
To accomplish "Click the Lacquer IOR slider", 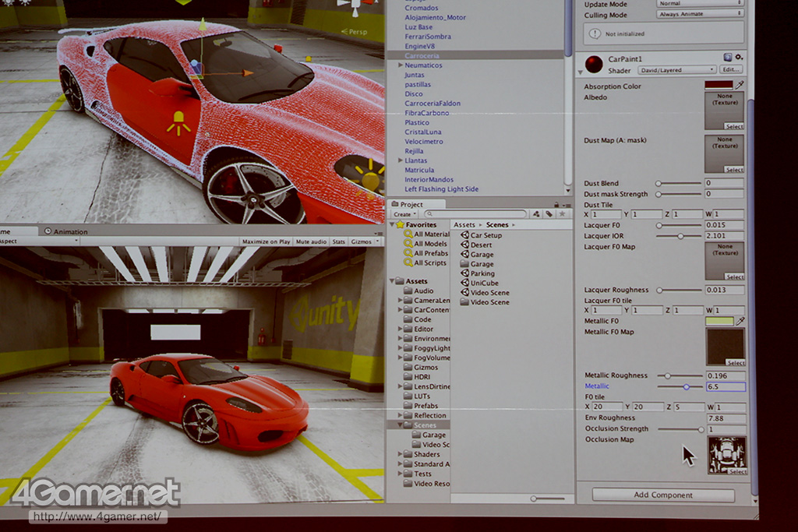I will click(x=679, y=236).
